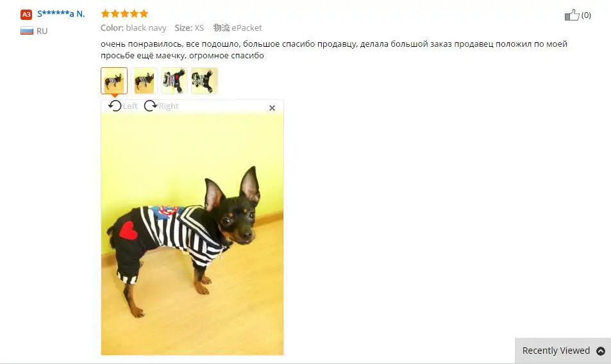The height and width of the screenshot is (364, 611).
Task: Click the enlarged dog photo
Action: [x=192, y=233]
